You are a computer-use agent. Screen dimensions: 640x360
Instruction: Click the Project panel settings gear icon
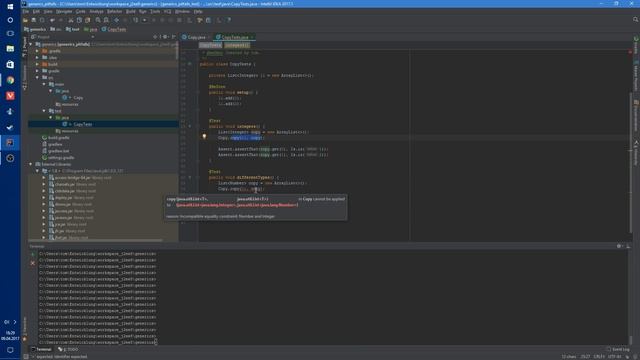[165, 37]
